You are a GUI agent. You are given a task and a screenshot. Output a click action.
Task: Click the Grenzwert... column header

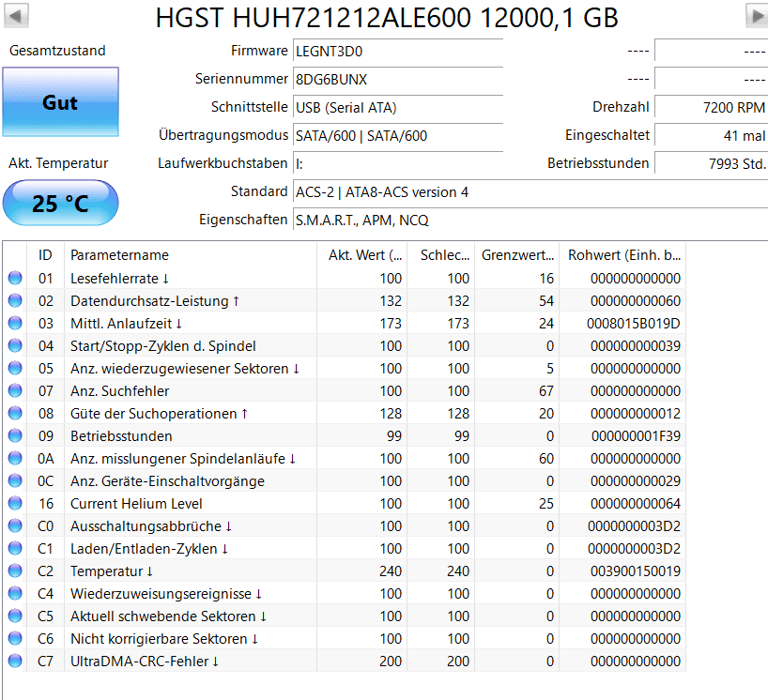pos(517,255)
